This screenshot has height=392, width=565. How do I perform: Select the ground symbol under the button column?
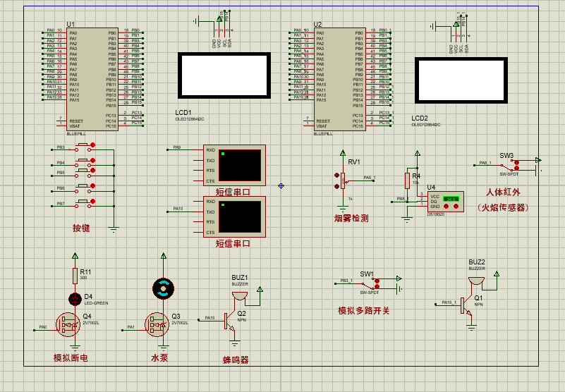(114, 230)
